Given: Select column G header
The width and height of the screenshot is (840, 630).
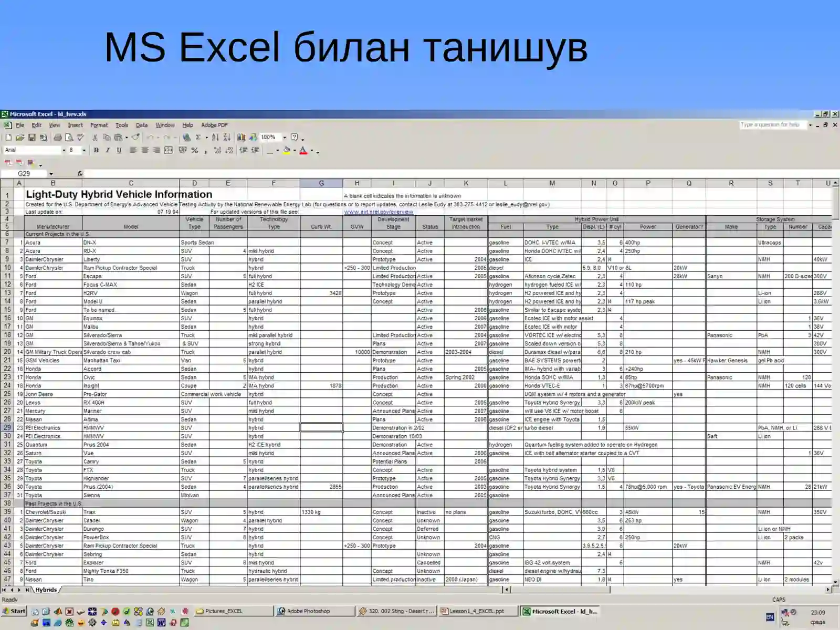Looking at the screenshot, I should click(321, 183).
